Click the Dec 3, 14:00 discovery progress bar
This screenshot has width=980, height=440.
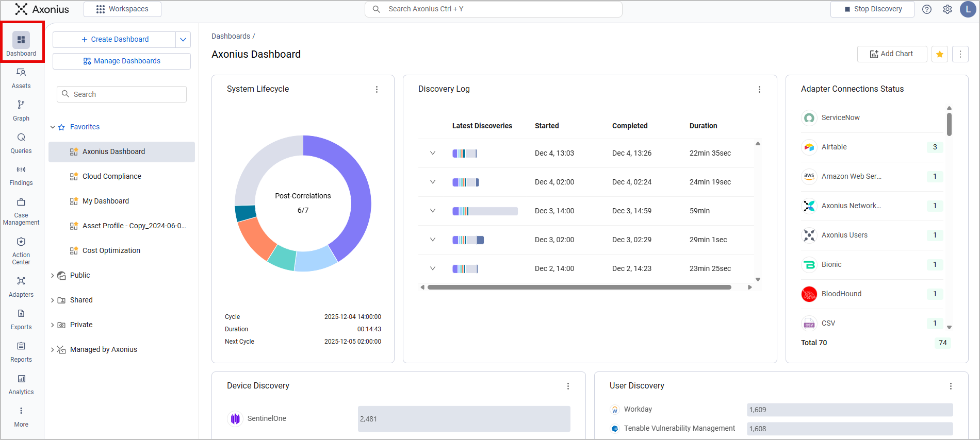click(485, 211)
